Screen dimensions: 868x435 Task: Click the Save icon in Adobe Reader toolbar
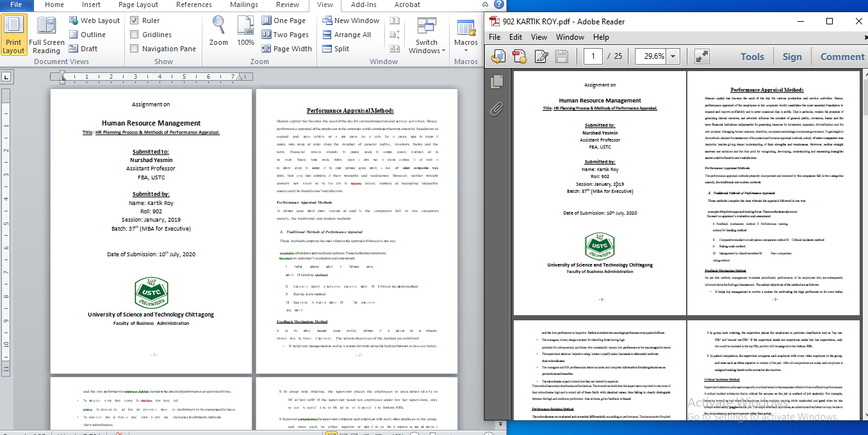(x=561, y=56)
